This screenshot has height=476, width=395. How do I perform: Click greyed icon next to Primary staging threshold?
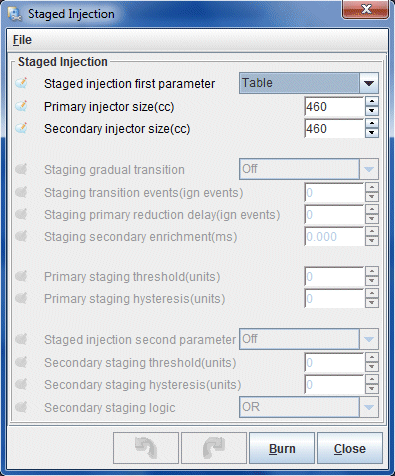coord(22,276)
